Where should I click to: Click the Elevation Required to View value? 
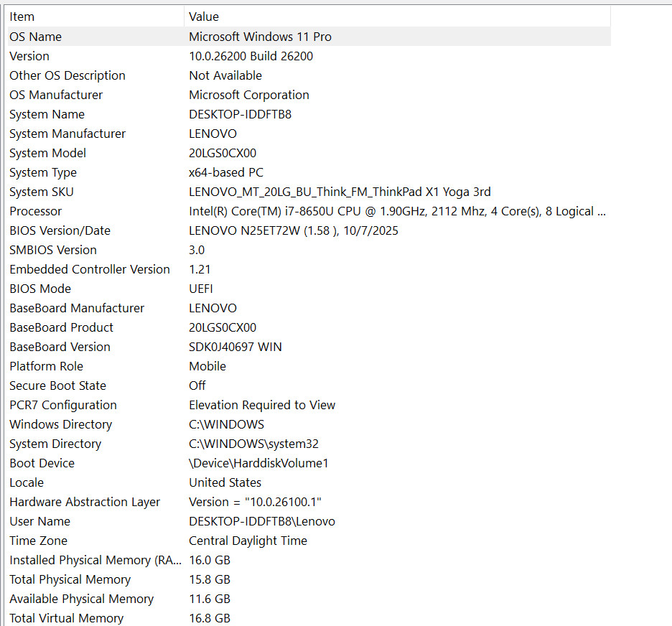(x=262, y=405)
